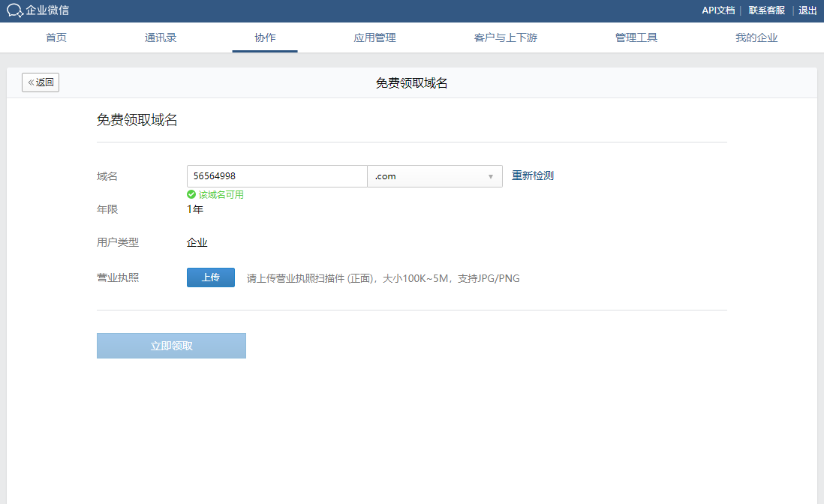Viewport: 824px width, 504px height.
Task: Expand the .com domain suffix dropdown
Action: coord(435,176)
